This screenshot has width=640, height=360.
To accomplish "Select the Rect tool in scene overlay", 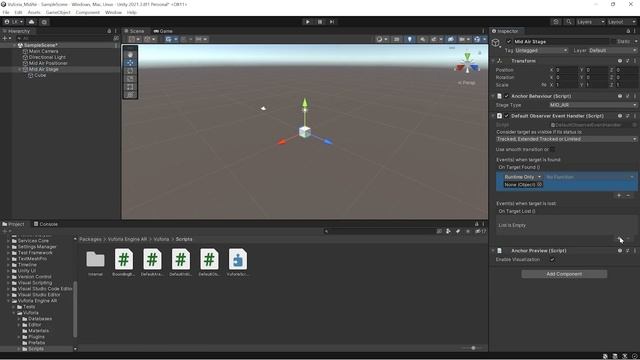I will (130, 87).
